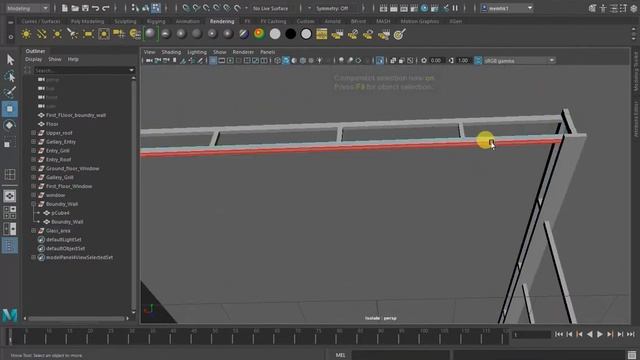Switch to the Poly Modeling shelf tab
This screenshot has width=640, height=360.
tap(87, 21)
